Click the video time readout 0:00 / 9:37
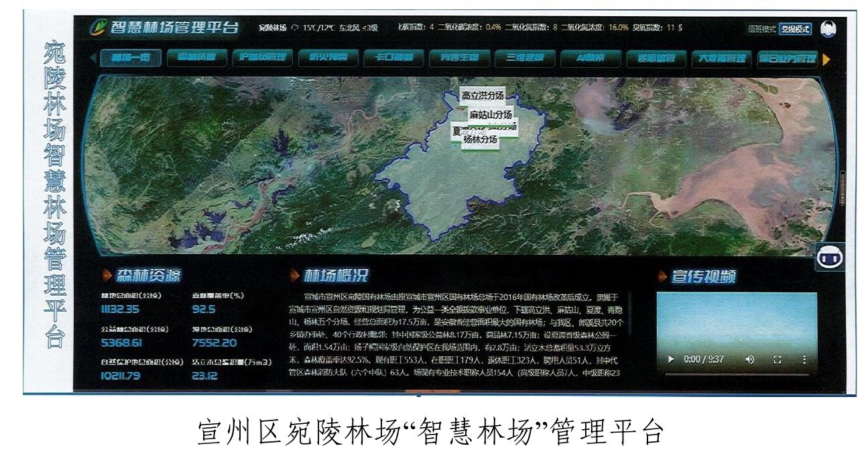 coord(704,359)
